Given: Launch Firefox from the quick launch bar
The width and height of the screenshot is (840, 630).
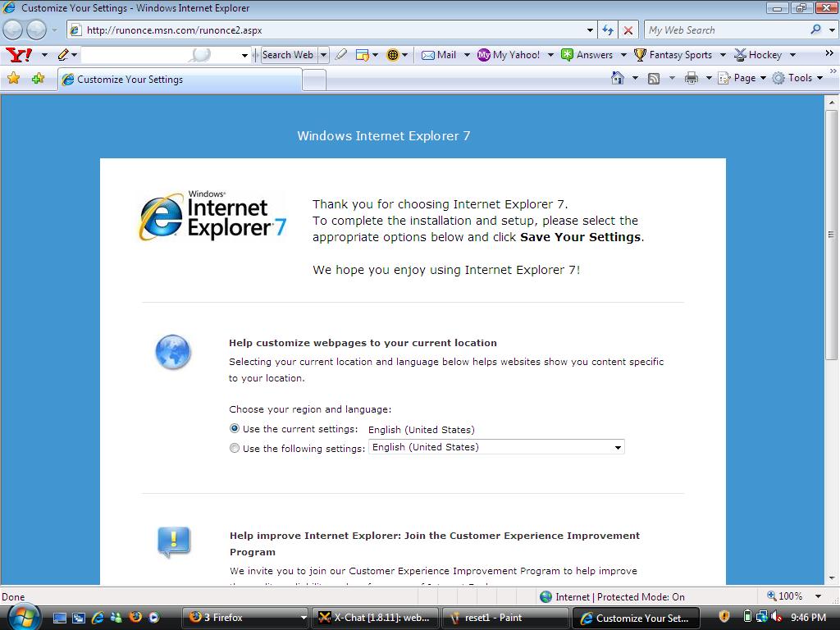Looking at the screenshot, I should (135, 617).
